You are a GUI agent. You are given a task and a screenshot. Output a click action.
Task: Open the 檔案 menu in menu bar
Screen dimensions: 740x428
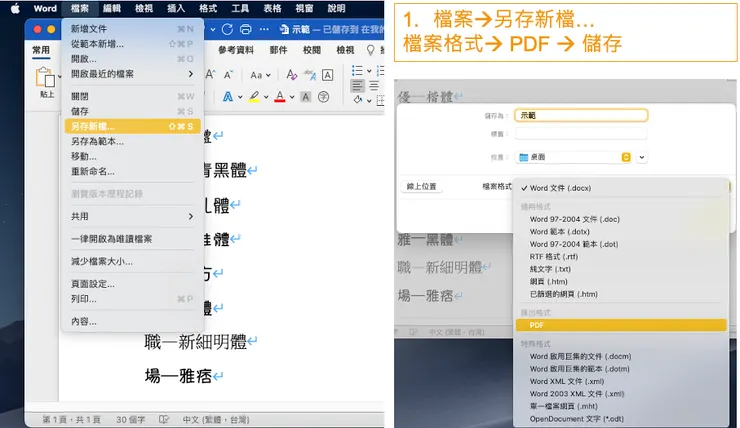(x=80, y=8)
